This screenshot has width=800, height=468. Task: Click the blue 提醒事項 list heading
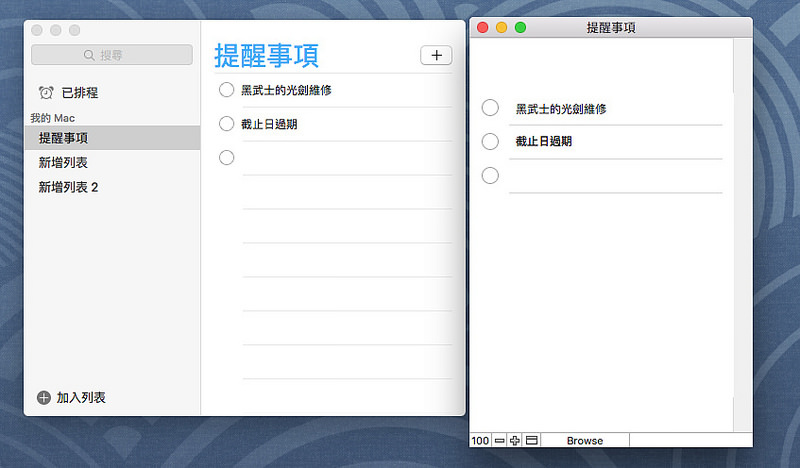click(266, 56)
